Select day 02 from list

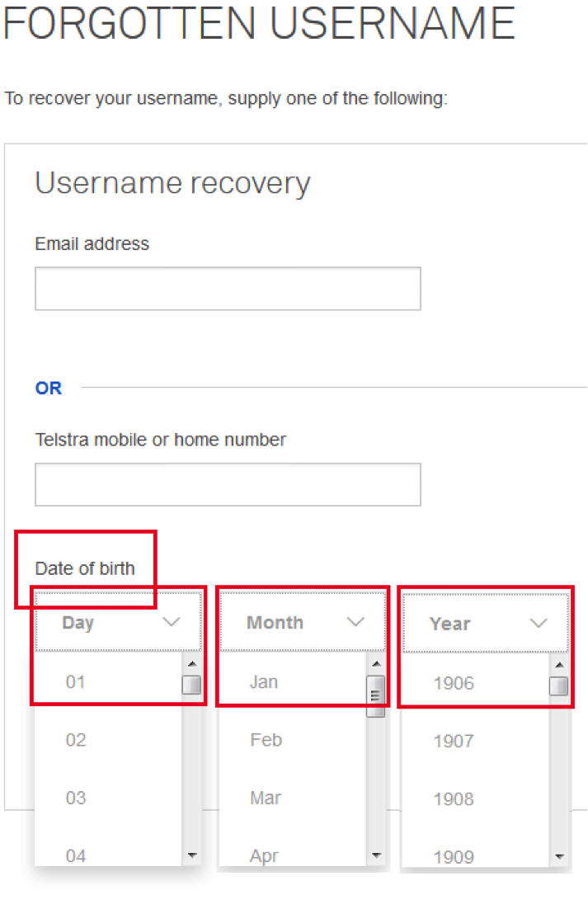coord(76,740)
